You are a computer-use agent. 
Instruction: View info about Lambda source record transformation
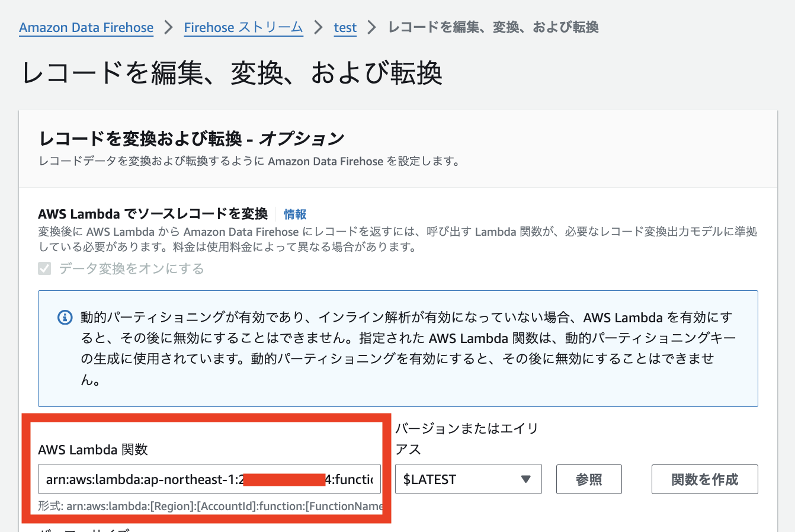tap(294, 214)
